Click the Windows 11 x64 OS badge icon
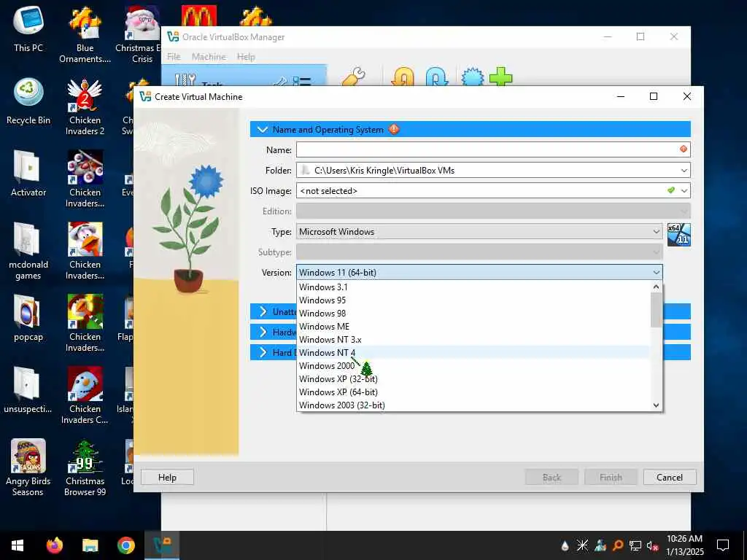747x560 pixels. [x=679, y=234]
